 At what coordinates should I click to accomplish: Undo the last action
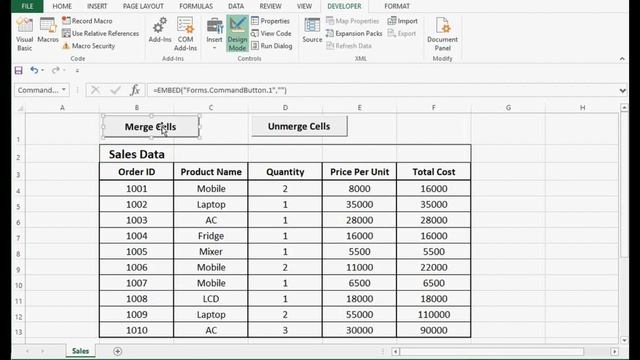click(34, 70)
